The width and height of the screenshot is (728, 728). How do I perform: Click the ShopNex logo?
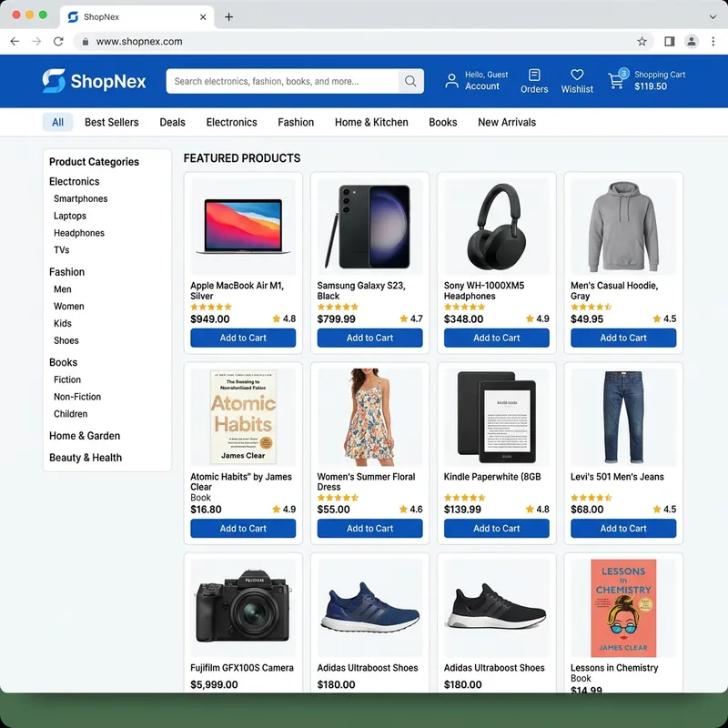pyautogui.click(x=95, y=81)
